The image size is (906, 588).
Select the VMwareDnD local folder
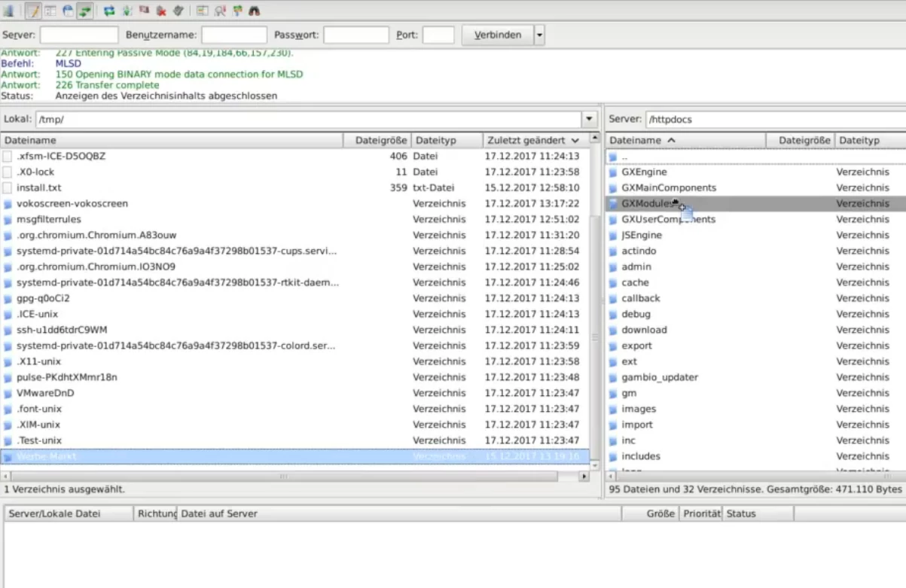295,393
